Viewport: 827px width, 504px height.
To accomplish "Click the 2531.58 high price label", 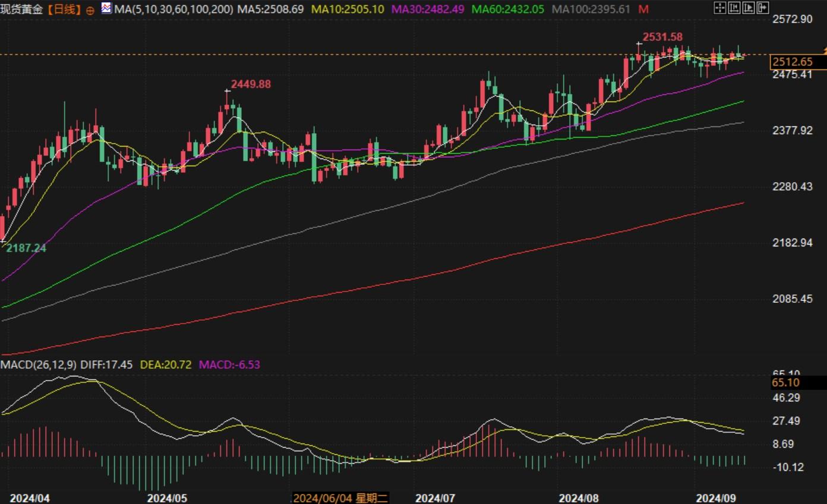I will [x=662, y=37].
